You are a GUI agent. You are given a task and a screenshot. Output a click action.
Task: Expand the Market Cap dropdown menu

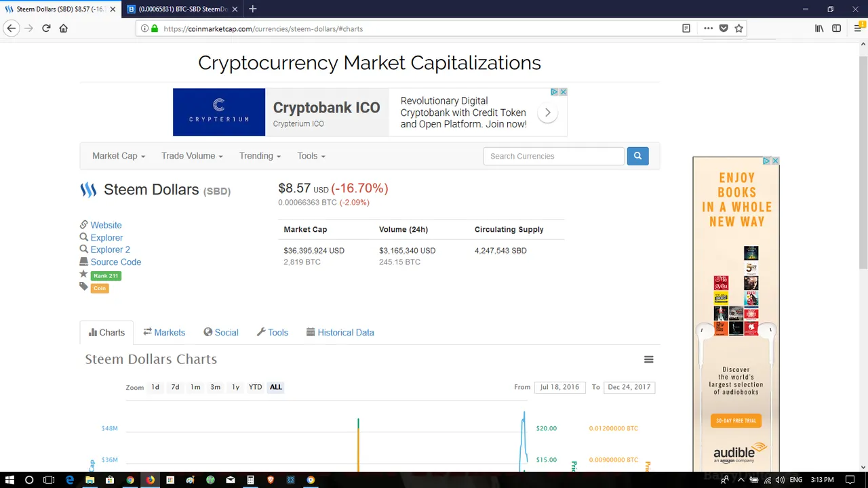point(119,156)
